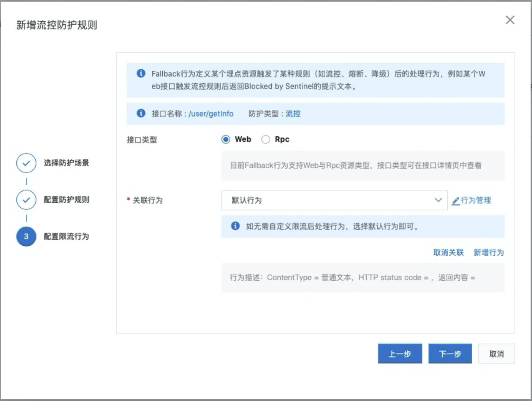This screenshot has width=532, height=401.
Task: Click the step 3 circle icon
Action: pos(26,236)
